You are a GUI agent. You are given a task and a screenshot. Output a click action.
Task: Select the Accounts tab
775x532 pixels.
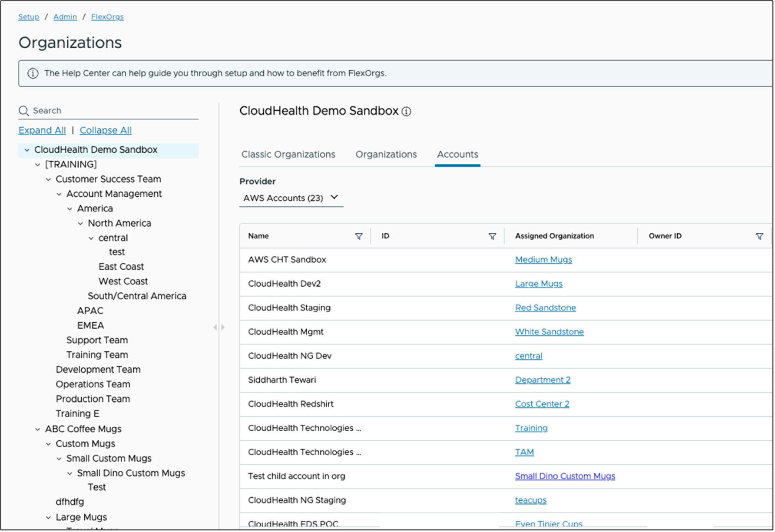(x=457, y=155)
